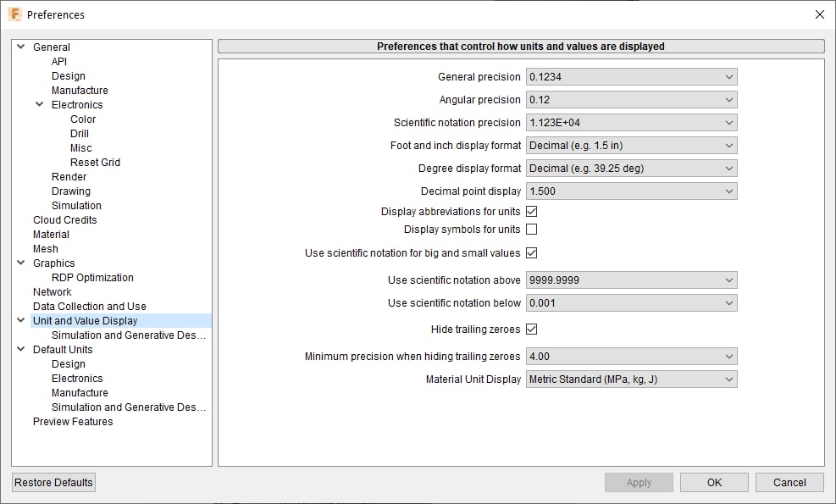836x504 pixels.
Task: Open Misc settings under Electronics
Action: (x=81, y=147)
